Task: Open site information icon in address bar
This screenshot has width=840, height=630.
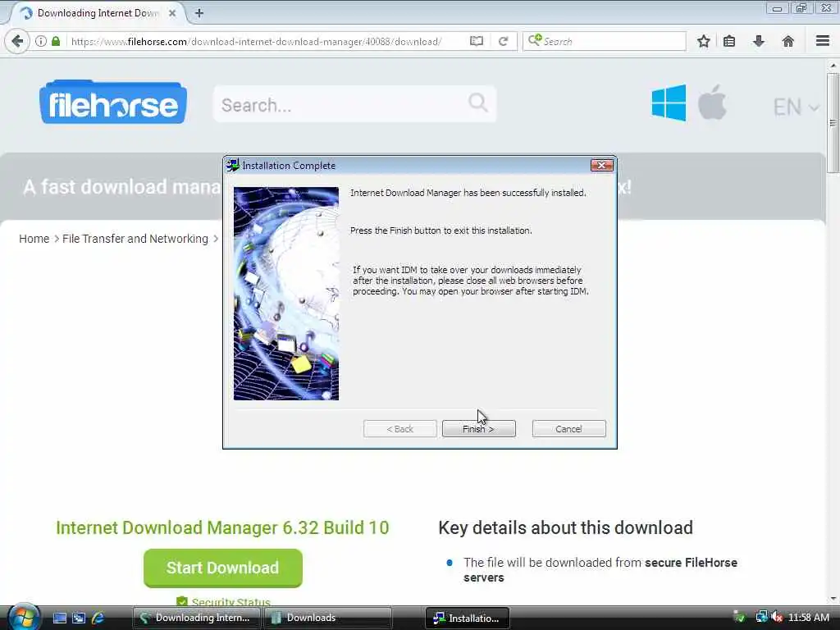Action: click(41, 41)
